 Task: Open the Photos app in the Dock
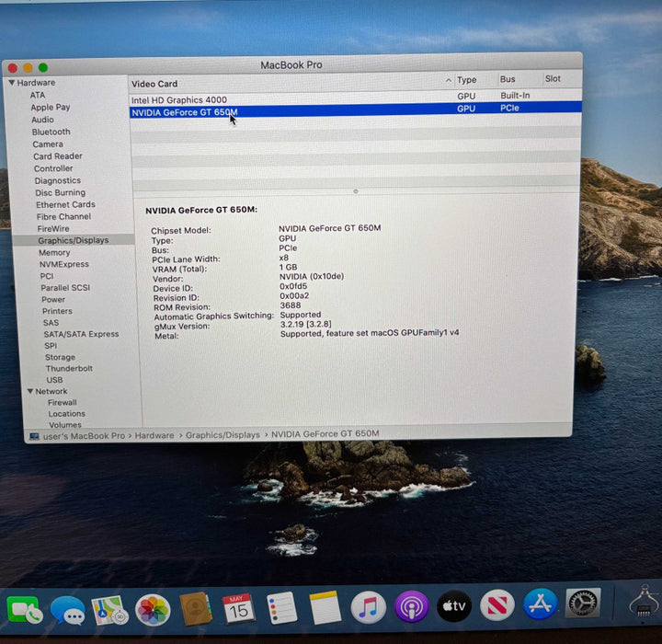click(153, 610)
